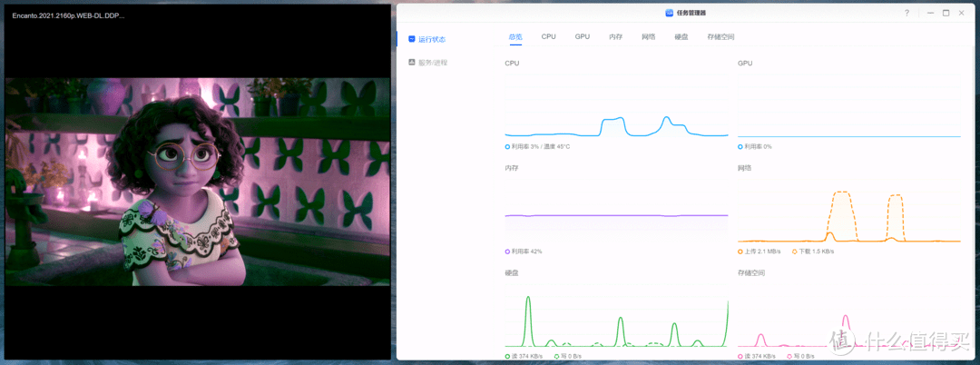The width and height of the screenshot is (980, 365).
Task: Toggle the network 上传 legend marker
Action: (x=740, y=252)
